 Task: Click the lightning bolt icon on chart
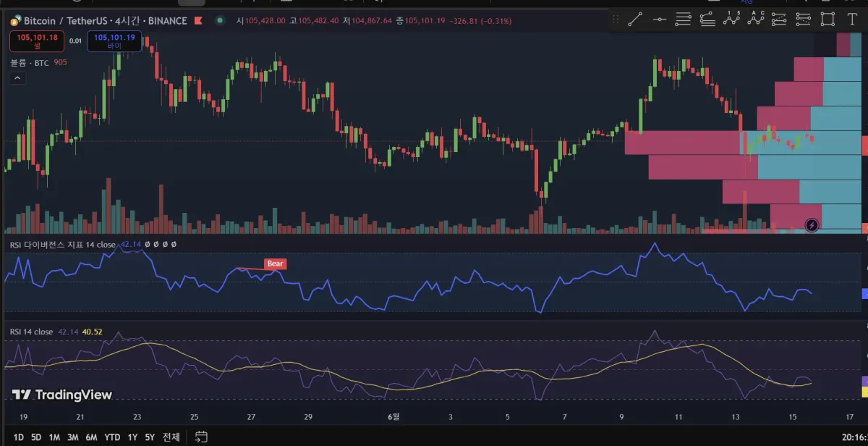[812, 225]
